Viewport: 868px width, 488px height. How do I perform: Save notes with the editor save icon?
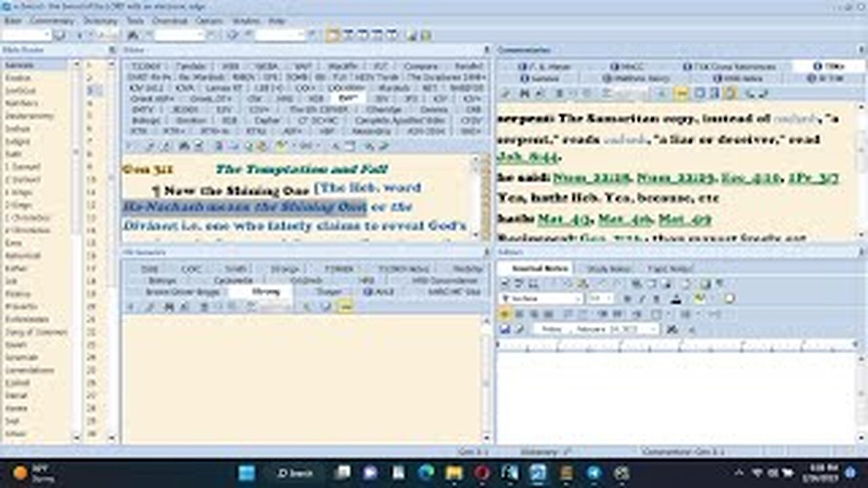pos(505,329)
